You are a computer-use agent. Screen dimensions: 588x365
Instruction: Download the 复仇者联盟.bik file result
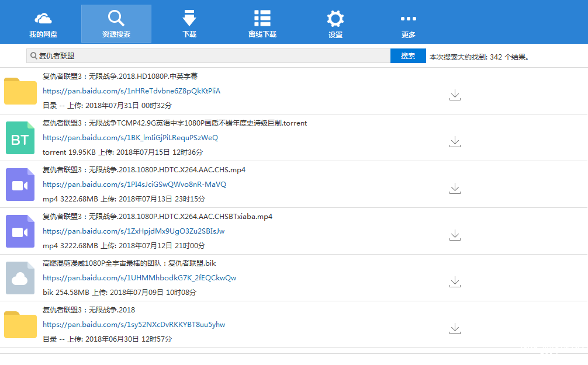[x=455, y=281]
